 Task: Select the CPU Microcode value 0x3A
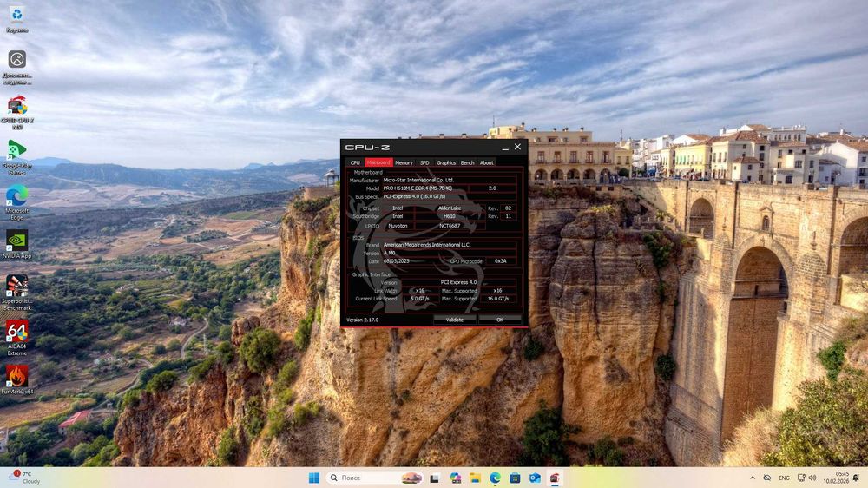[x=501, y=260]
